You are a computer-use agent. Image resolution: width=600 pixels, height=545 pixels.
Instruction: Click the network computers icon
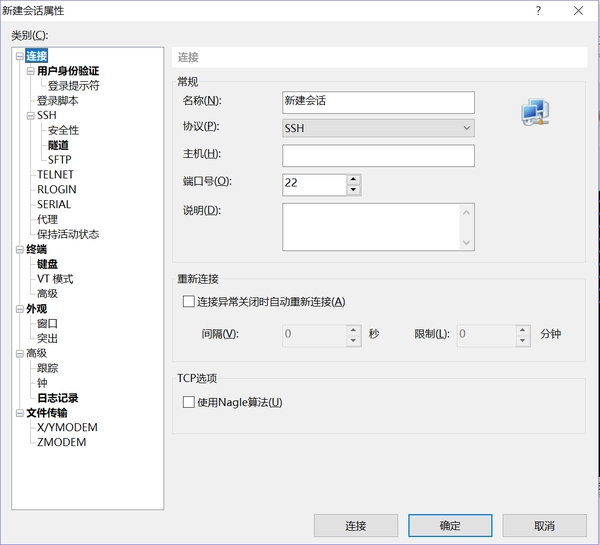pos(536,113)
